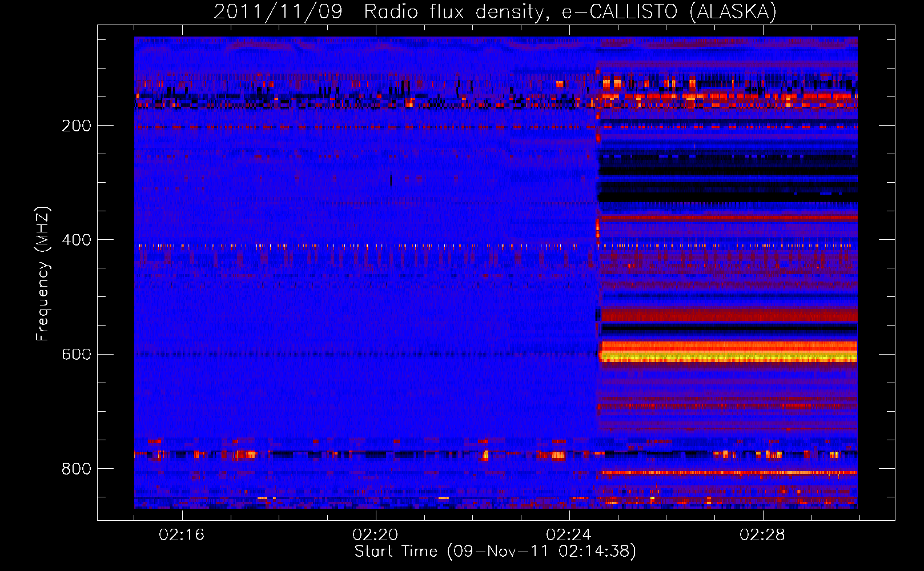
Task: Click the Frequency (MHZ) axis title
Action: tap(42, 274)
